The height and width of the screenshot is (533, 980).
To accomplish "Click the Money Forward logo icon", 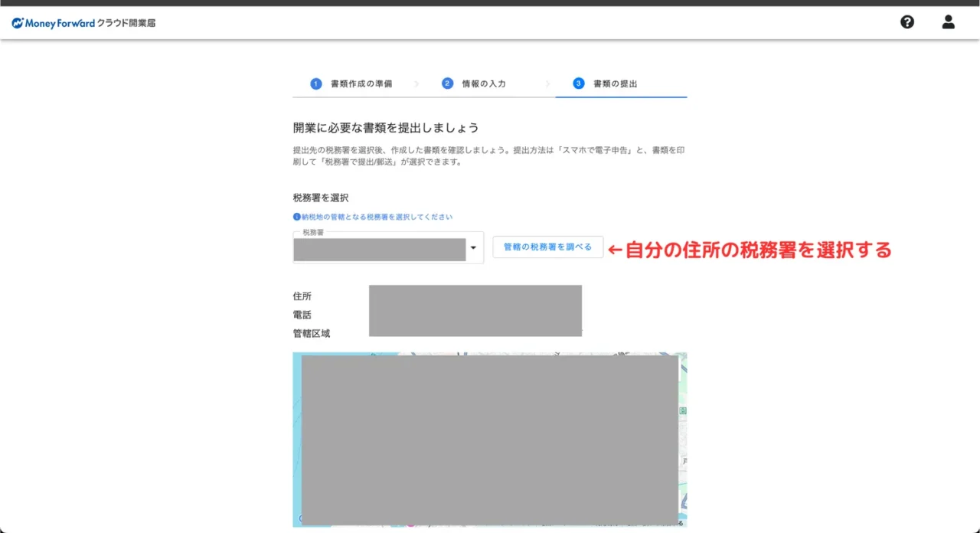I will [x=18, y=23].
